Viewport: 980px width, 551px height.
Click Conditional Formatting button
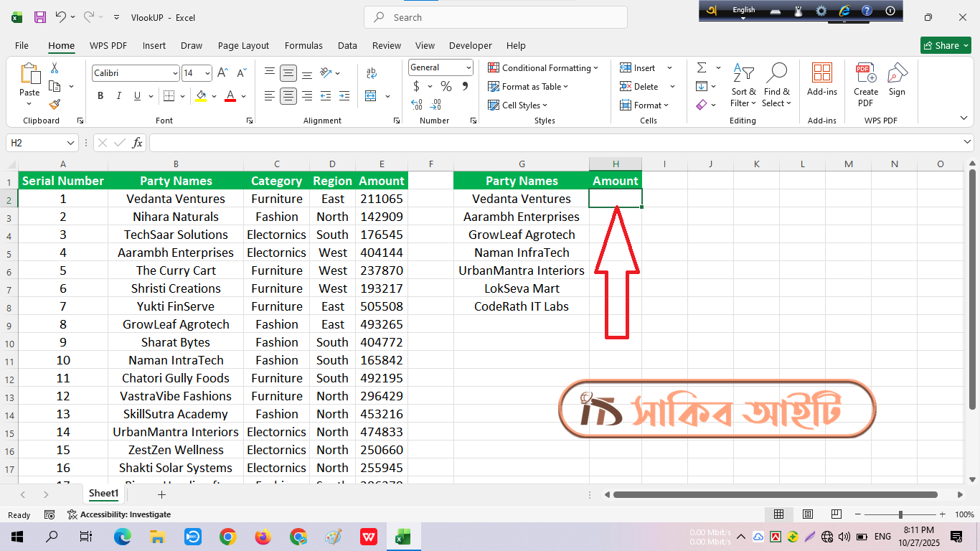coord(543,68)
